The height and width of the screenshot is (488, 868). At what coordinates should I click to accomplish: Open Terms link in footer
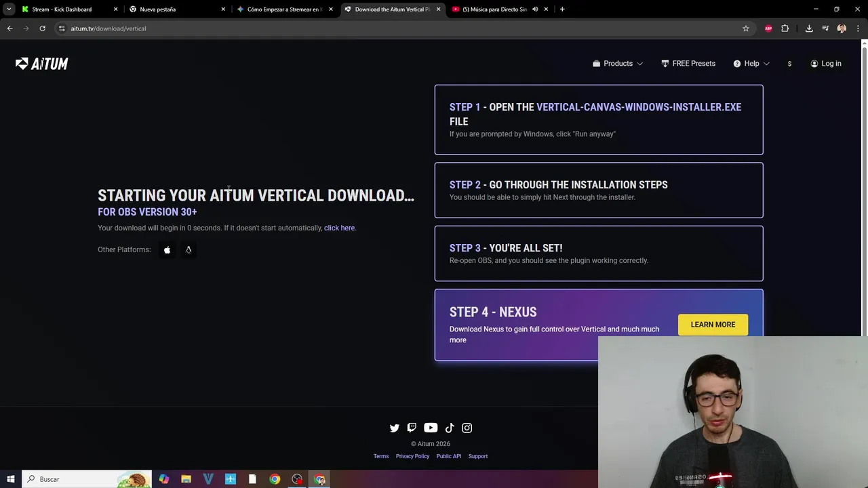point(381,456)
